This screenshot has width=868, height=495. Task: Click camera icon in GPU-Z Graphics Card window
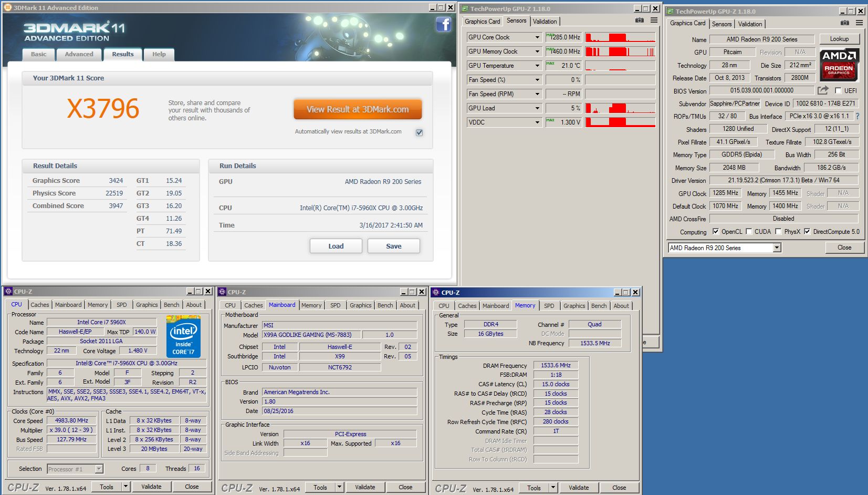pyautogui.click(x=844, y=23)
